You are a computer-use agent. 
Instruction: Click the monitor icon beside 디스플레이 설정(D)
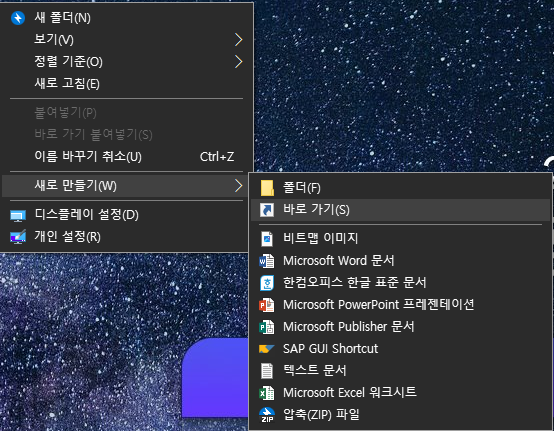(18, 216)
